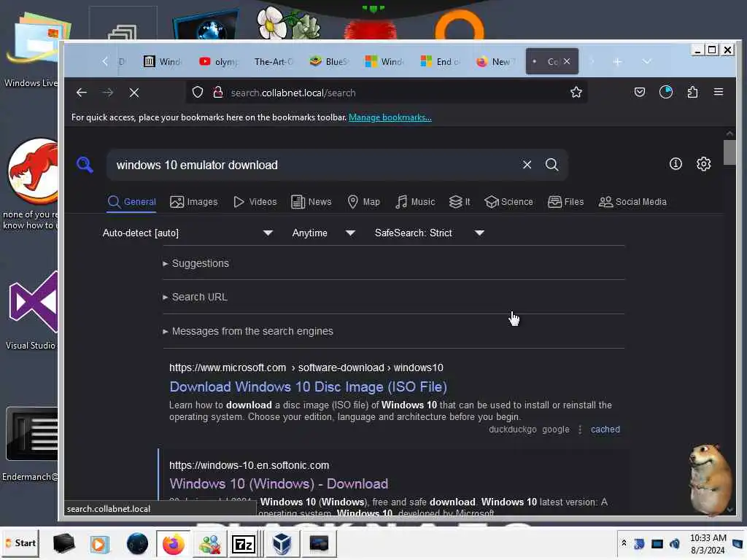Click in the search query field
Screen dimensions: 747x560
(314, 165)
